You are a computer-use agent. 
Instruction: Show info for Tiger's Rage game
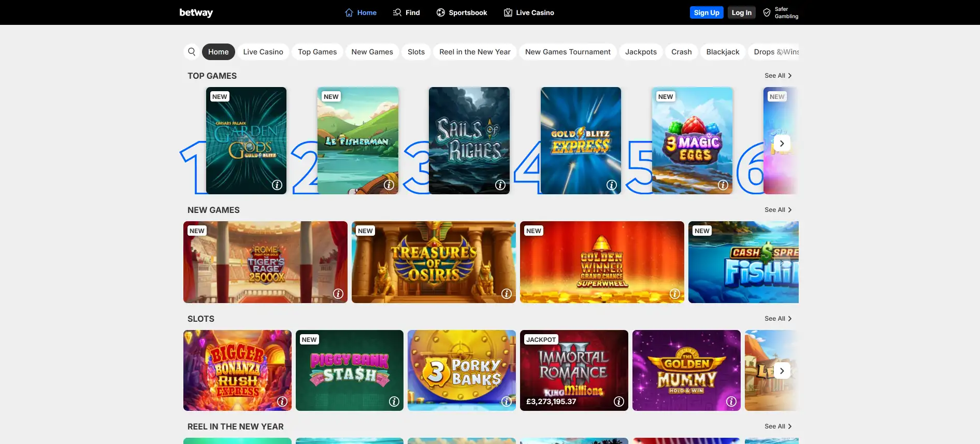tap(338, 294)
